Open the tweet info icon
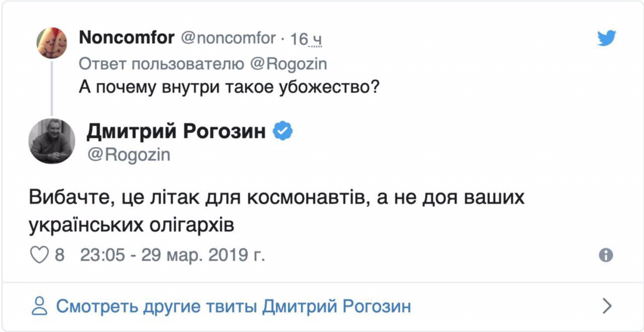The width and height of the screenshot is (644, 332). pyautogui.click(x=606, y=255)
